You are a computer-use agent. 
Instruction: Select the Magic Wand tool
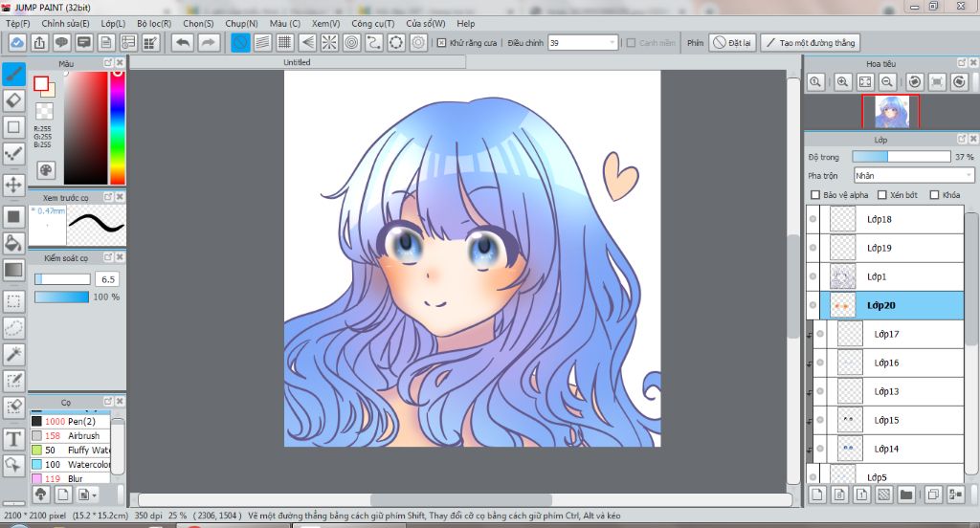click(13, 354)
